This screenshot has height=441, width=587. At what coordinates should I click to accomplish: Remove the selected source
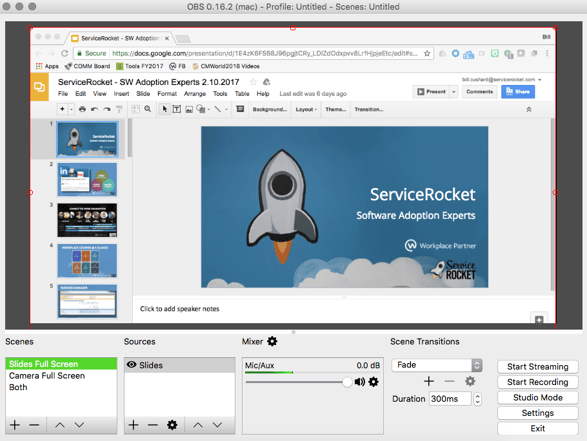click(153, 425)
